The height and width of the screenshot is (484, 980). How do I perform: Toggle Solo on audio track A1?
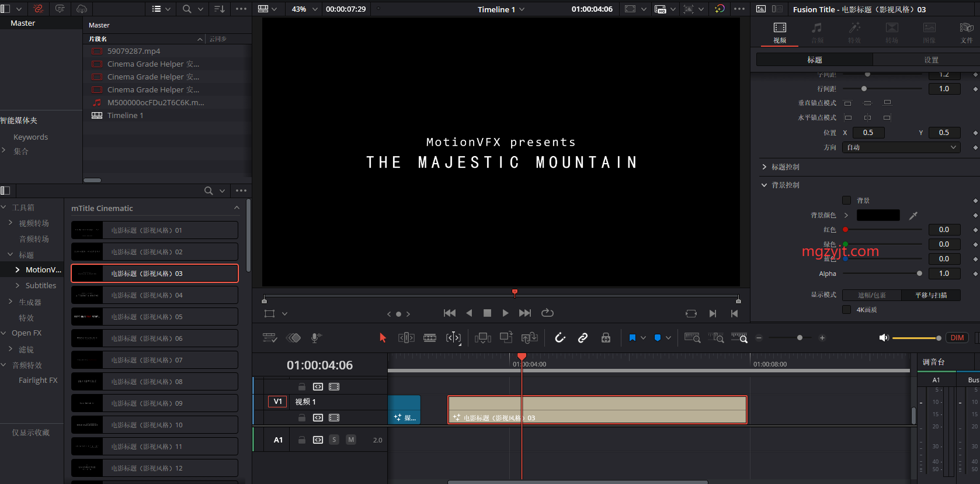coord(334,440)
